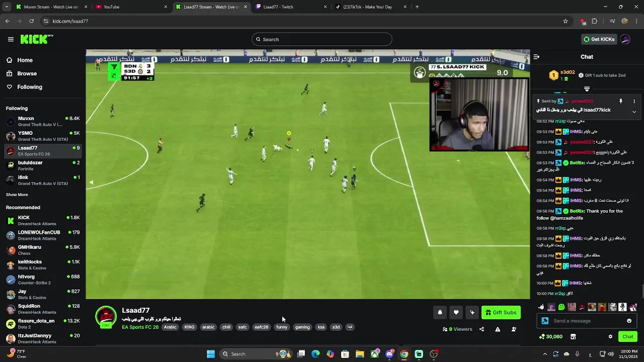Toggle stream notification bell
The height and width of the screenshot is (362, 644).
click(440, 312)
